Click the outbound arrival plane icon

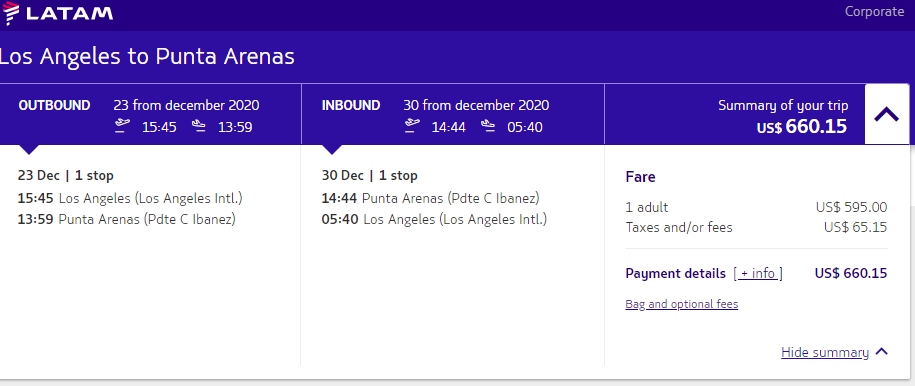(198, 126)
